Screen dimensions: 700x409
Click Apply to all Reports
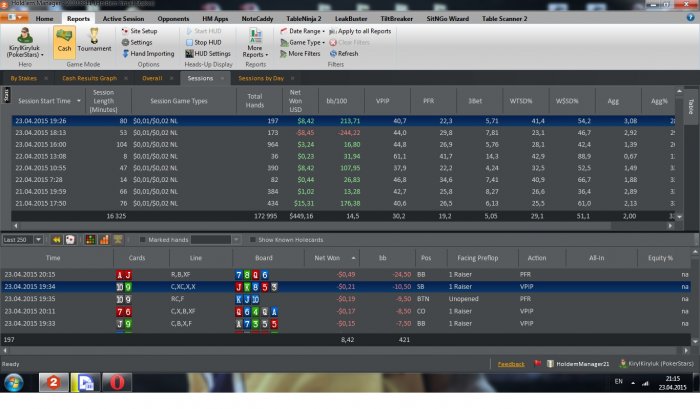(360, 31)
